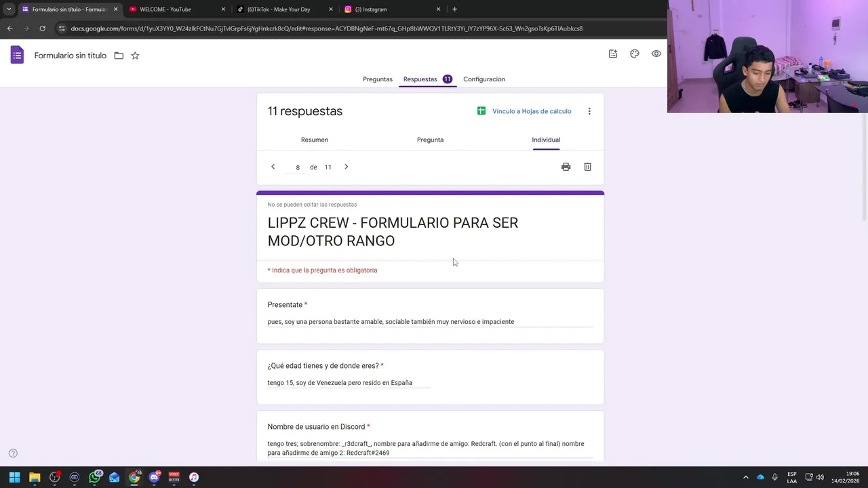This screenshot has height=488, width=868.
Task: Open the add-ons checklist icon
Action: tap(613, 54)
